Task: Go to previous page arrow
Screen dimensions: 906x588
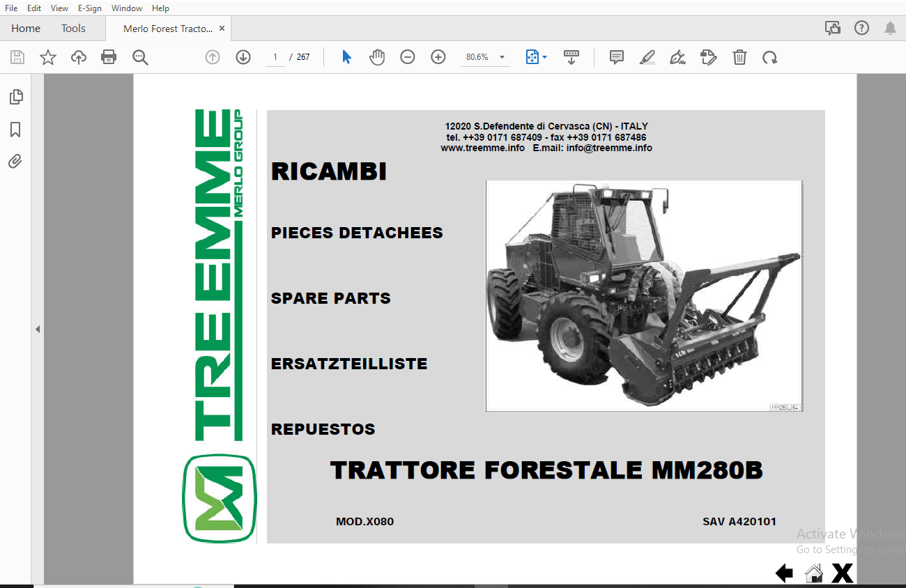Action: 213,57
